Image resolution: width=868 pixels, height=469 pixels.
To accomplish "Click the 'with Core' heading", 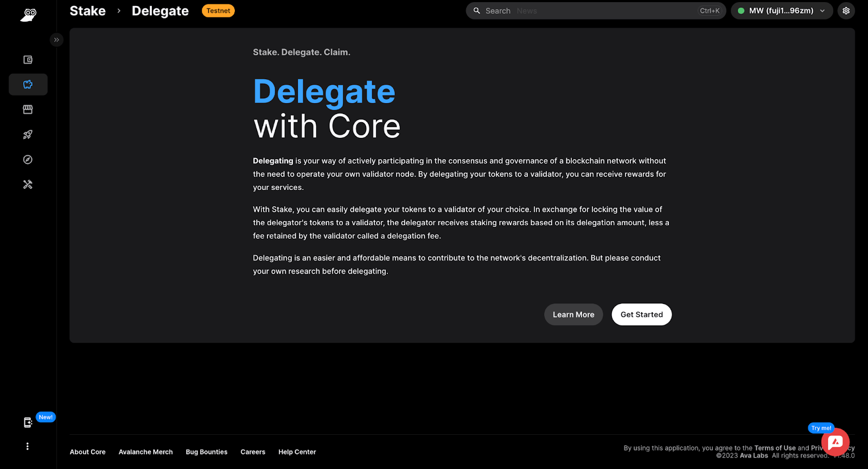I will click(327, 126).
